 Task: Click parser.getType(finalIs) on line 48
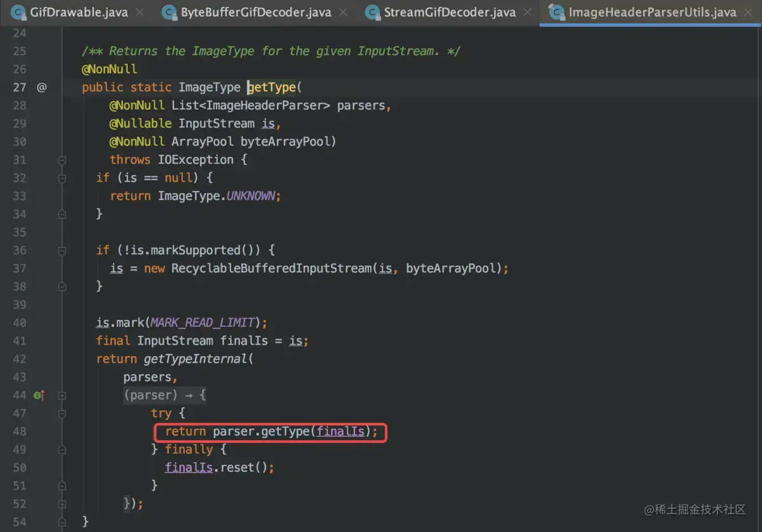point(291,432)
